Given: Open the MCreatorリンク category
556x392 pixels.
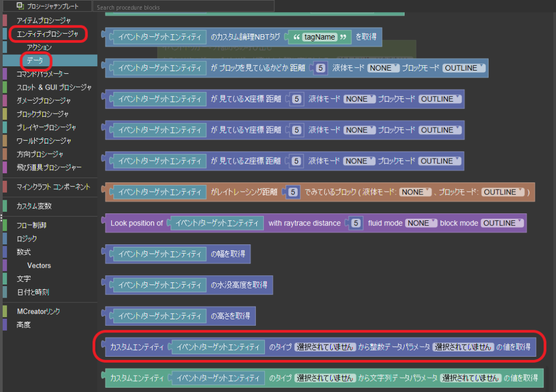Looking at the screenshot, I should tap(38, 312).
